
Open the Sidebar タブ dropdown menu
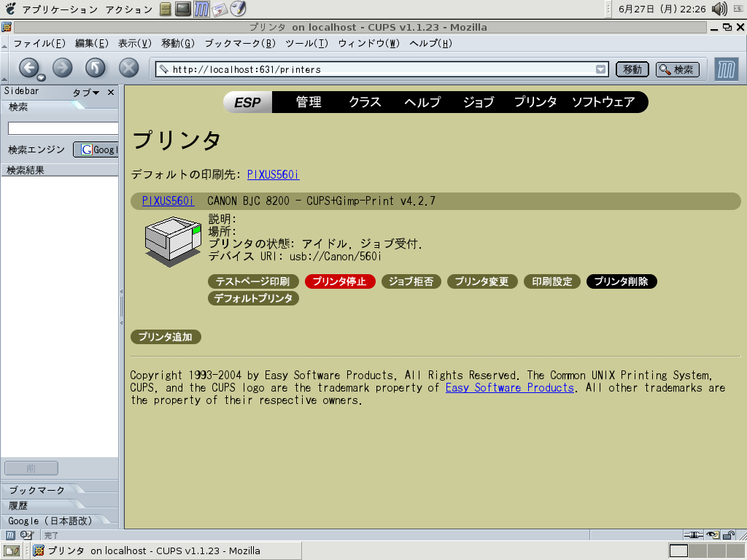86,93
